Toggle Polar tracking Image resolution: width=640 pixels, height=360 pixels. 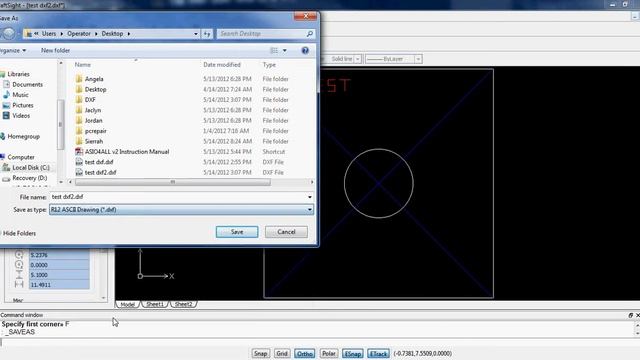(329, 353)
